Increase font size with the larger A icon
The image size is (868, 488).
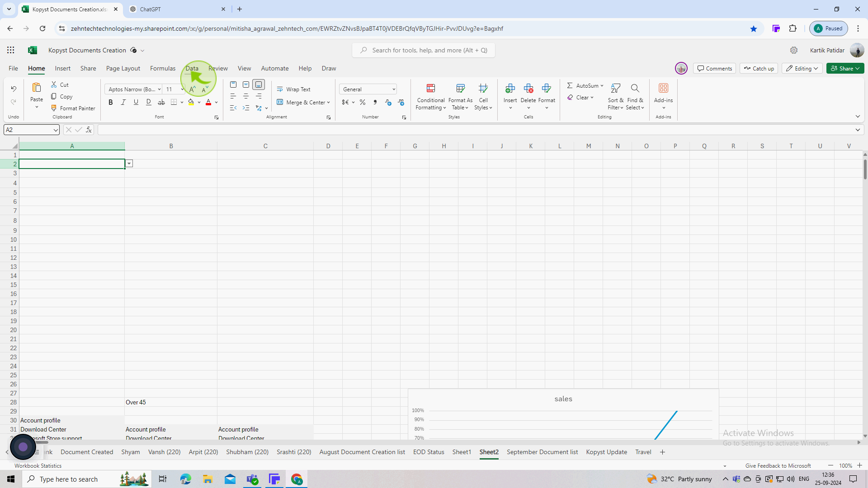point(193,89)
